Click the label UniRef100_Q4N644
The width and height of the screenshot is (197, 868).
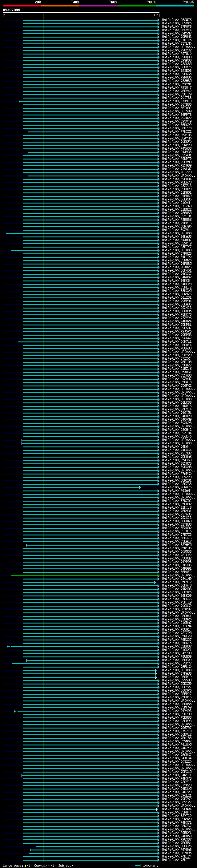click(x=177, y=446)
